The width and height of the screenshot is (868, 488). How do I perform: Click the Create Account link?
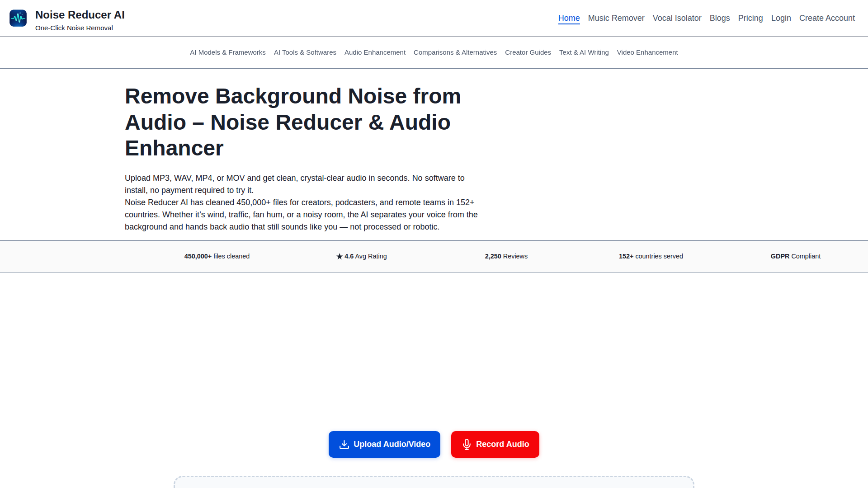point(827,18)
